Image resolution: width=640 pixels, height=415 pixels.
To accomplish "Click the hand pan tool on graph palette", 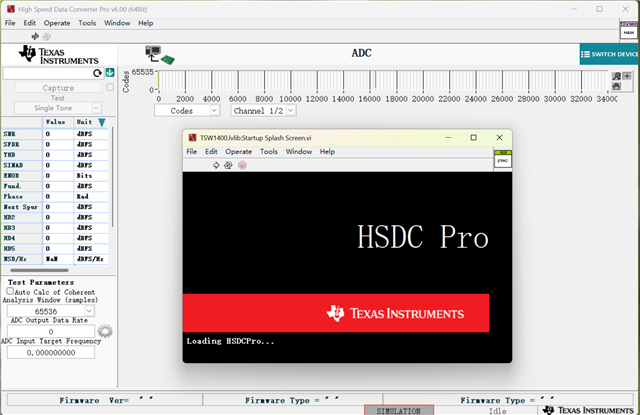I will [x=616, y=86].
